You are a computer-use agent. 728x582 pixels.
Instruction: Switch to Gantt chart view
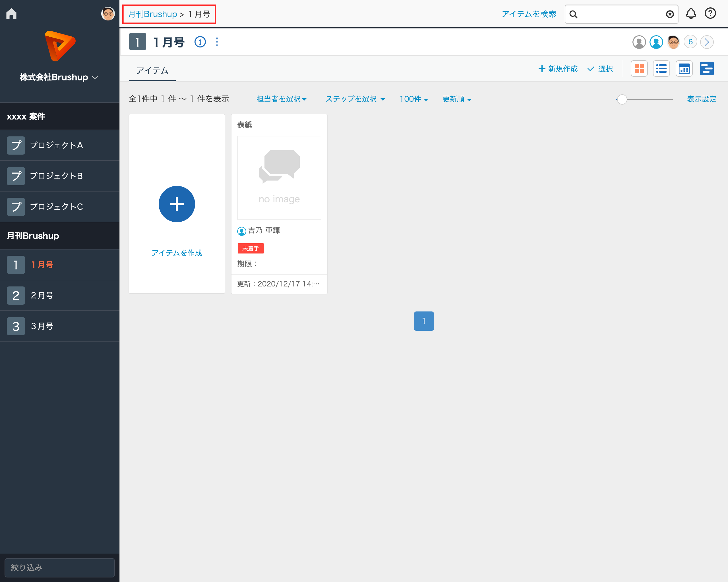(x=706, y=69)
